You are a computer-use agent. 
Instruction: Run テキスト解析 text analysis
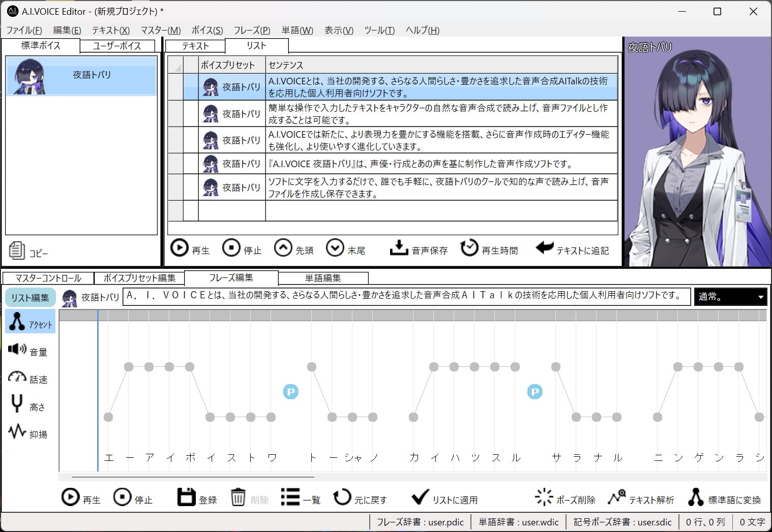point(641,497)
